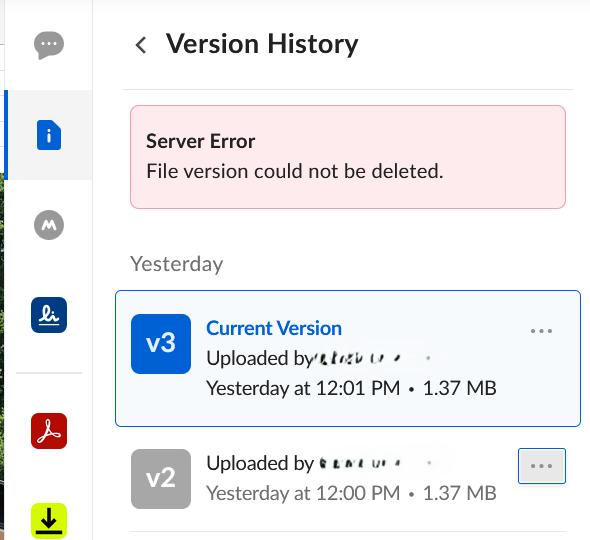
Task: Select the Server Error bold title
Action: 201,141
